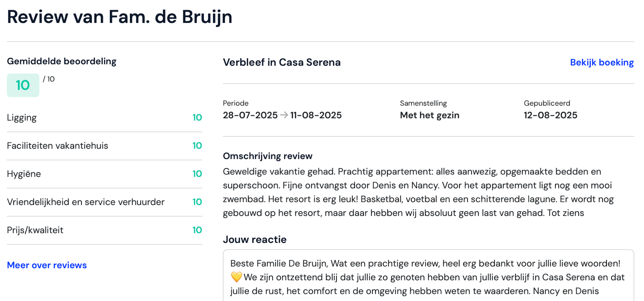Screen dimensions: 644x301
Task: Click the Prijs/kwaliteit score value 10
Action: pos(197,230)
